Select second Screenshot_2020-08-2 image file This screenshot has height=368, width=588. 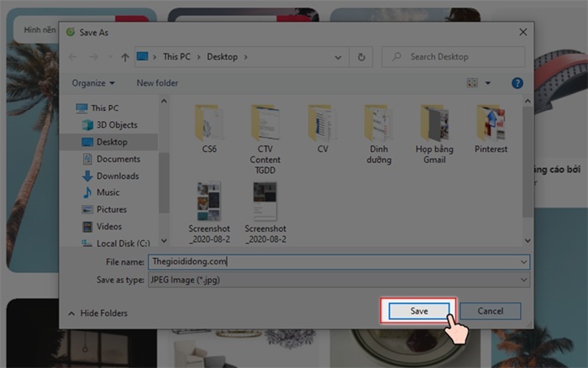tap(265, 213)
